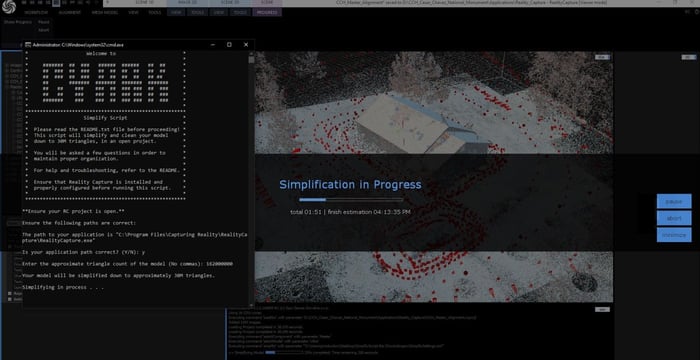Click the cmd window vertical scrollbar thumb

[251, 59]
